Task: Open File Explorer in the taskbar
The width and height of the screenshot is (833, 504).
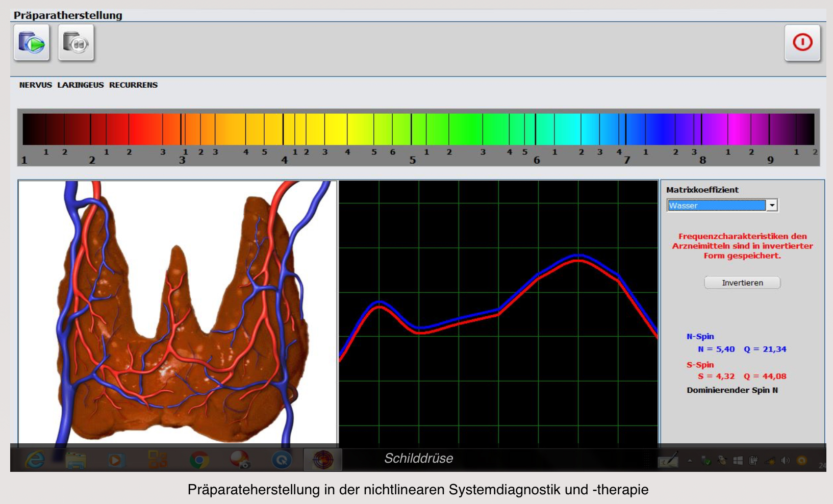Action: pos(76,460)
